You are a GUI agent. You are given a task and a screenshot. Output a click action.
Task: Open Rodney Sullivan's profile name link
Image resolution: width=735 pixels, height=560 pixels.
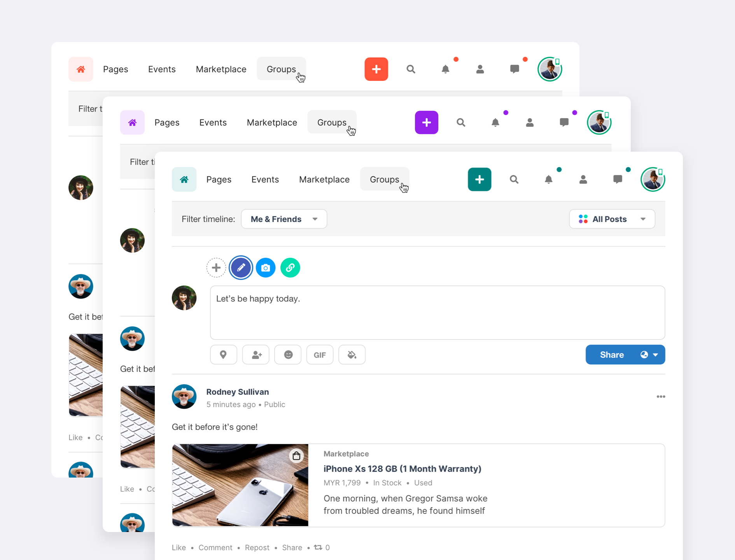(237, 392)
